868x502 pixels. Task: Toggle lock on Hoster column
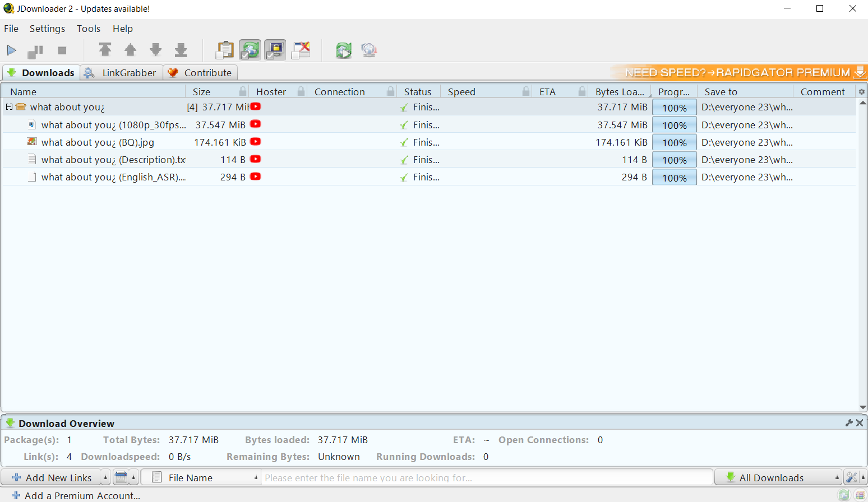click(301, 91)
